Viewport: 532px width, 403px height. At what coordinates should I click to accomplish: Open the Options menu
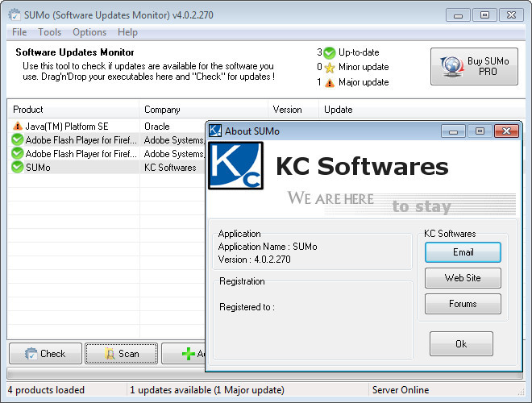coord(89,32)
